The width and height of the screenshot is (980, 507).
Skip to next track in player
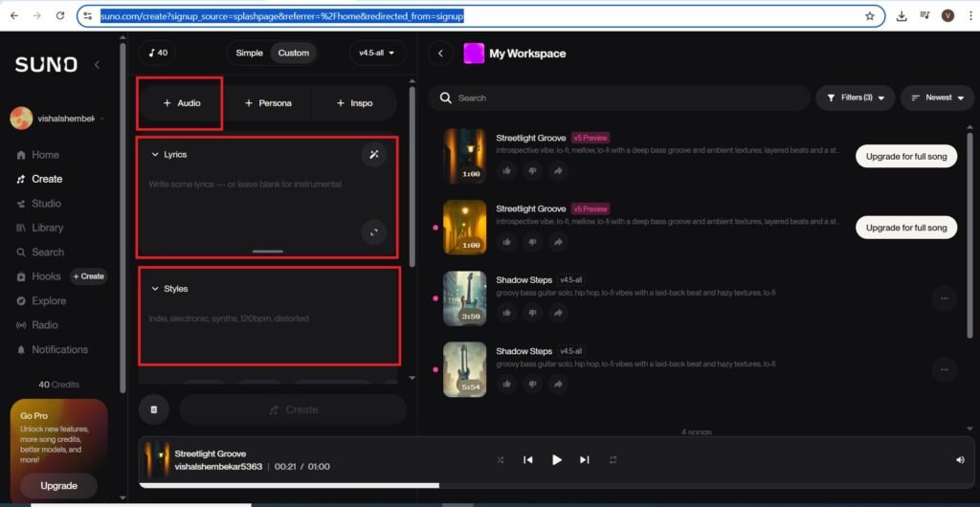585,460
